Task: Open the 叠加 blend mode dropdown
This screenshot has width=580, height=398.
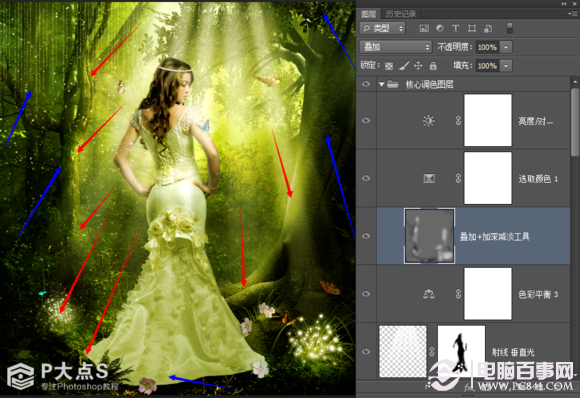Action: (x=395, y=47)
